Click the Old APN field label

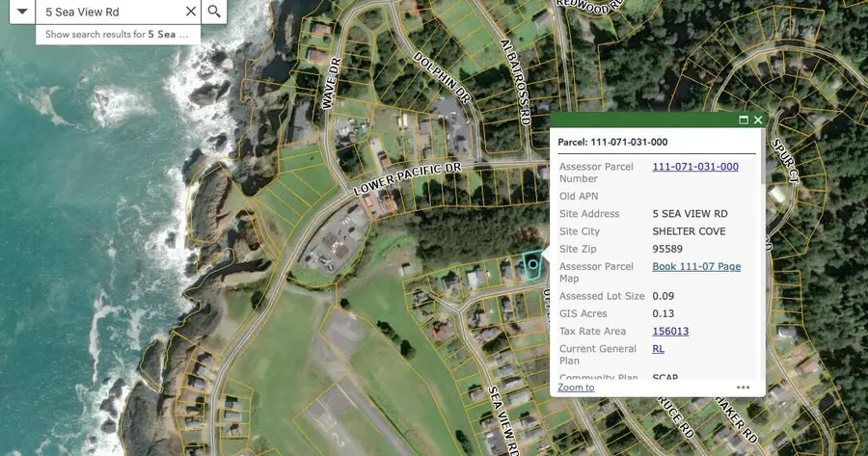[x=579, y=196]
